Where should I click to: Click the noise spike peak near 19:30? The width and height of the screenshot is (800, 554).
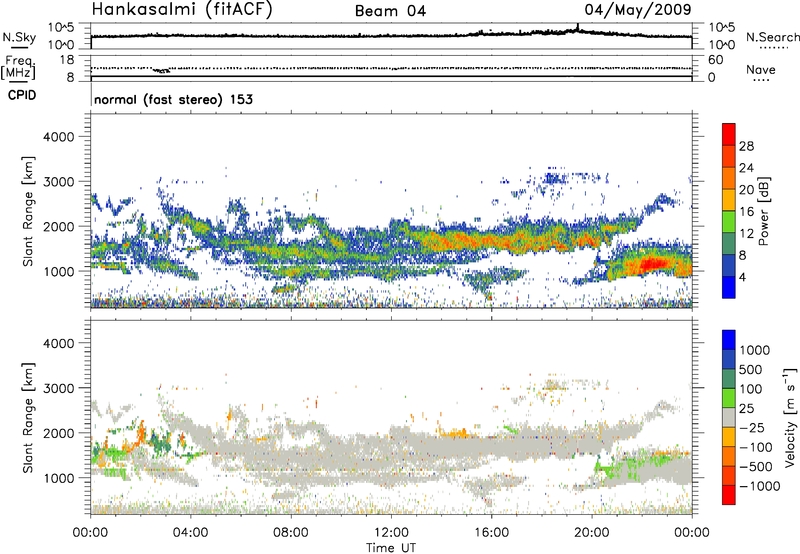(578, 27)
